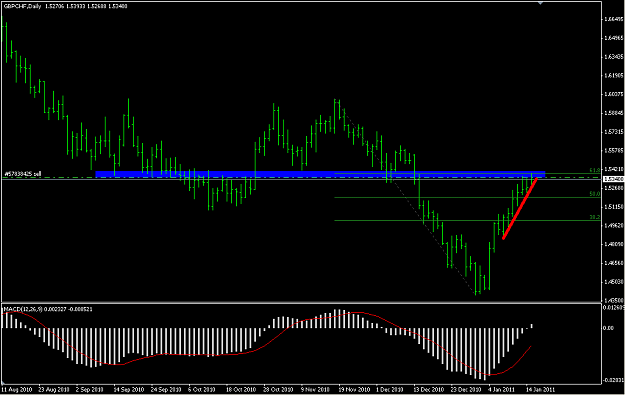The height and width of the screenshot is (395, 625).
Task: Click the 1 Dec 2010 date label
Action: [x=390, y=389]
